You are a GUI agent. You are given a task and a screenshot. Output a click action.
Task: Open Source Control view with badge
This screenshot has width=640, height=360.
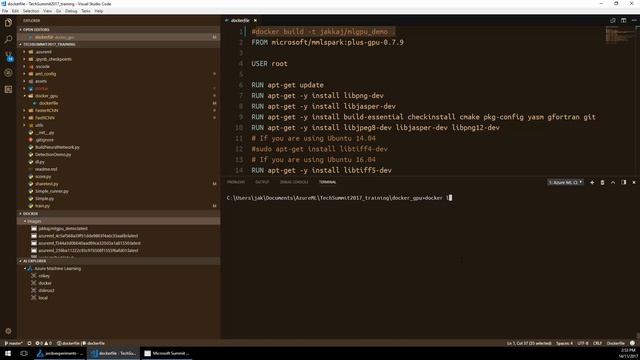[8, 56]
